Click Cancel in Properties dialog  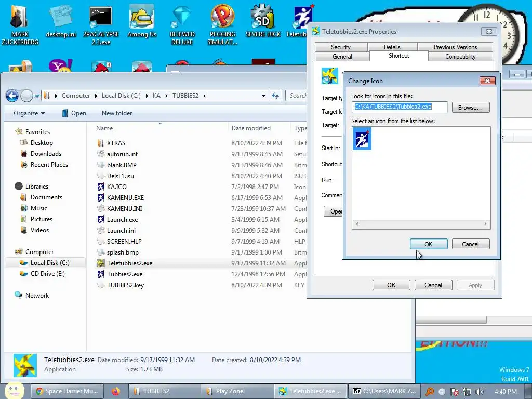433,285
